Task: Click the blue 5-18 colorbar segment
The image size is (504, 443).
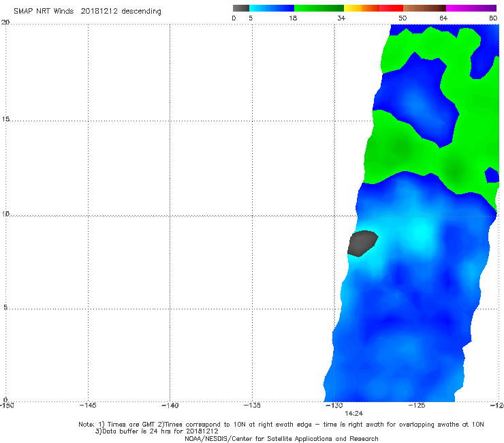Action: [x=272, y=8]
